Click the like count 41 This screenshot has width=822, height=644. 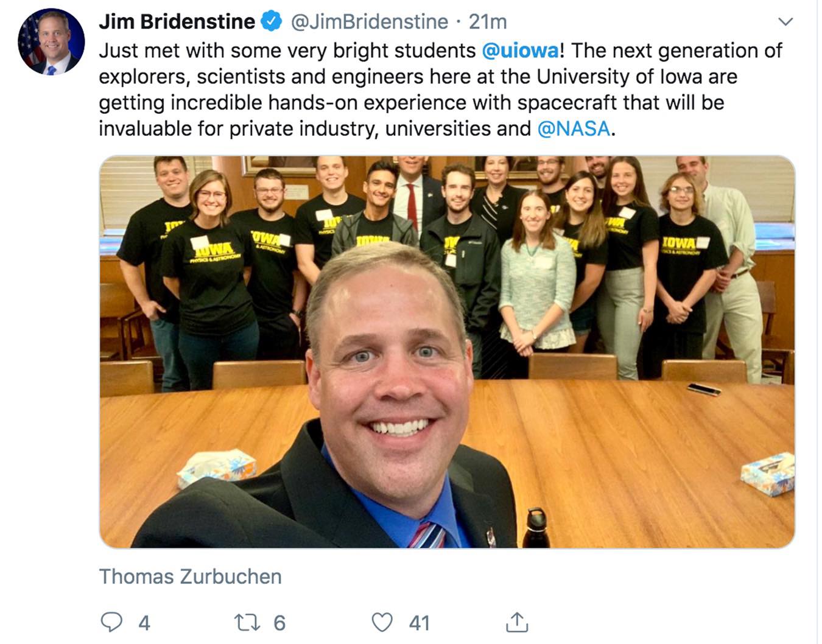[x=420, y=623]
